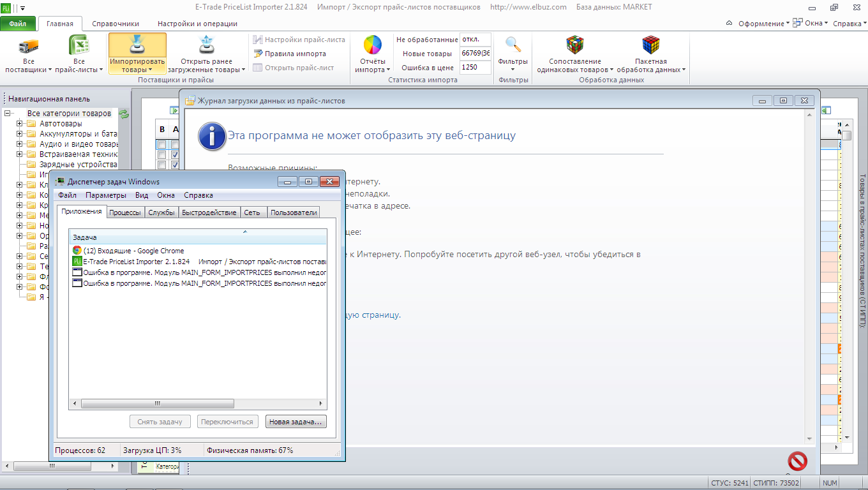
Task: Select the first Ошибка в программе task row
Action: click(x=198, y=272)
